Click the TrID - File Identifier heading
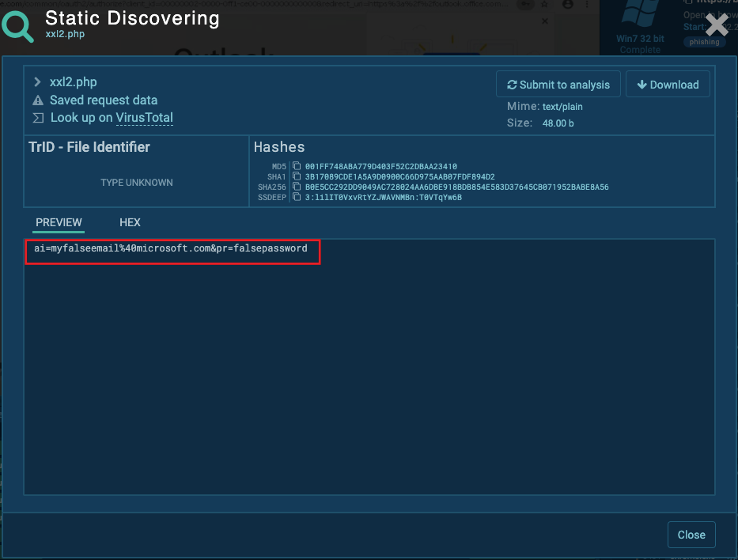The width and height of the screenshot is (738, 560). point(89,147)
